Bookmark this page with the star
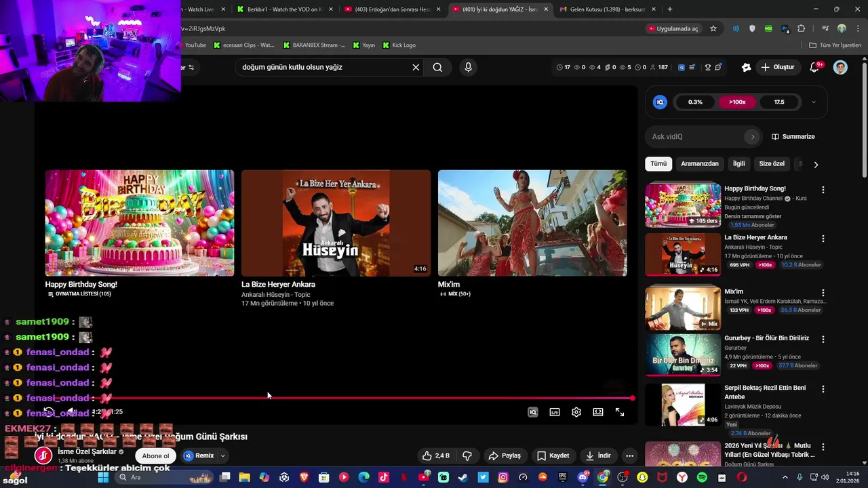 click(x=713, y=28)
